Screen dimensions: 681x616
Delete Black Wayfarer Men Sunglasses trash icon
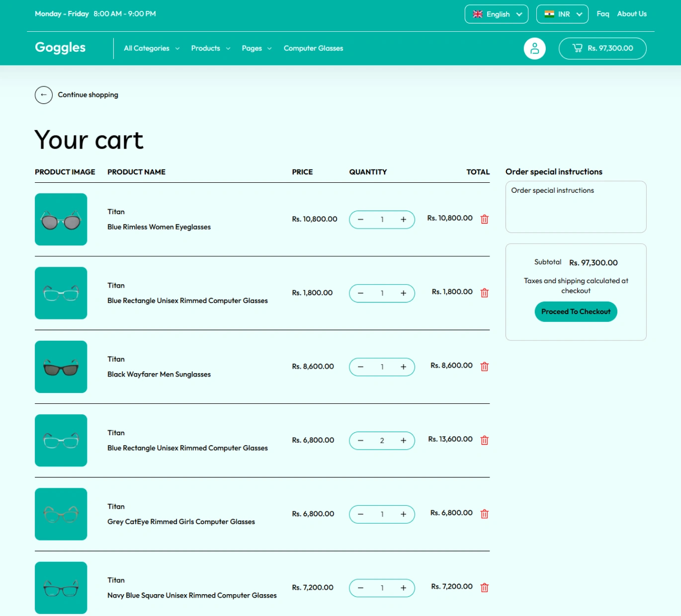tap(484, 367)
